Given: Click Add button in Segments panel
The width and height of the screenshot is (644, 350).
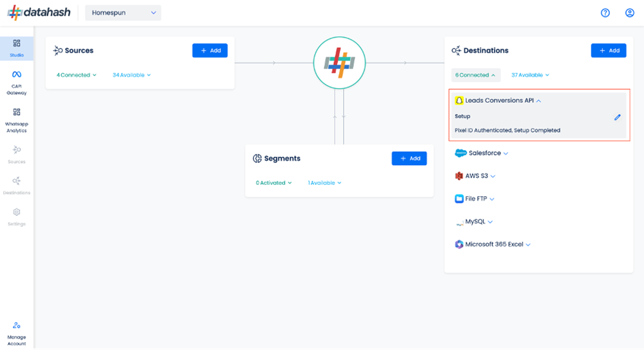Looking at the screenshot, I should coord(409,158).
